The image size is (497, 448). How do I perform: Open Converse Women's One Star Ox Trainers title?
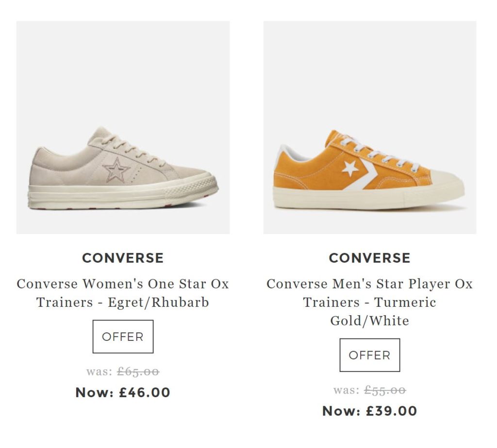point(123,293)
